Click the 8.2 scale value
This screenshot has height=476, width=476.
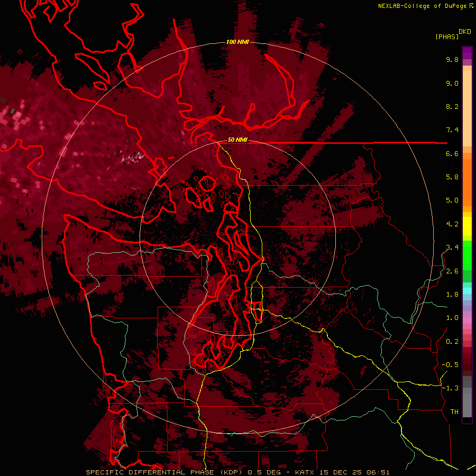[x=452, y=106]
